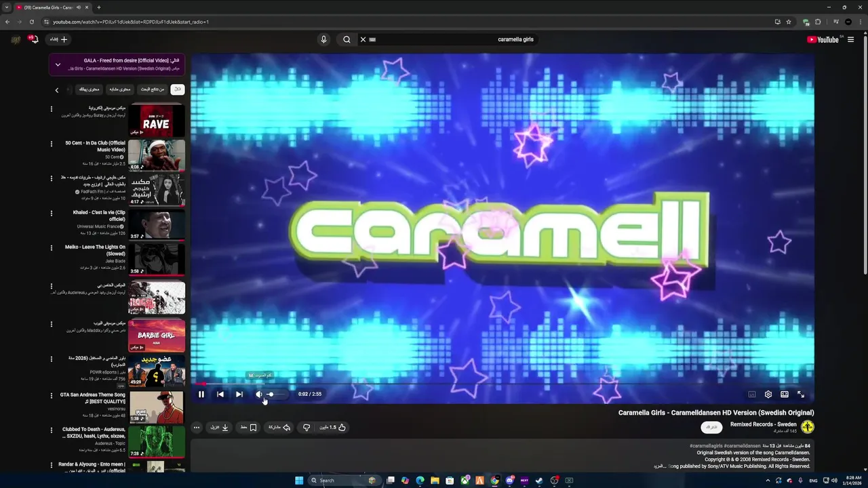Viewport: 868px width, 488px height.
Task: Open a new browser tab
Action: pos(99,7)
